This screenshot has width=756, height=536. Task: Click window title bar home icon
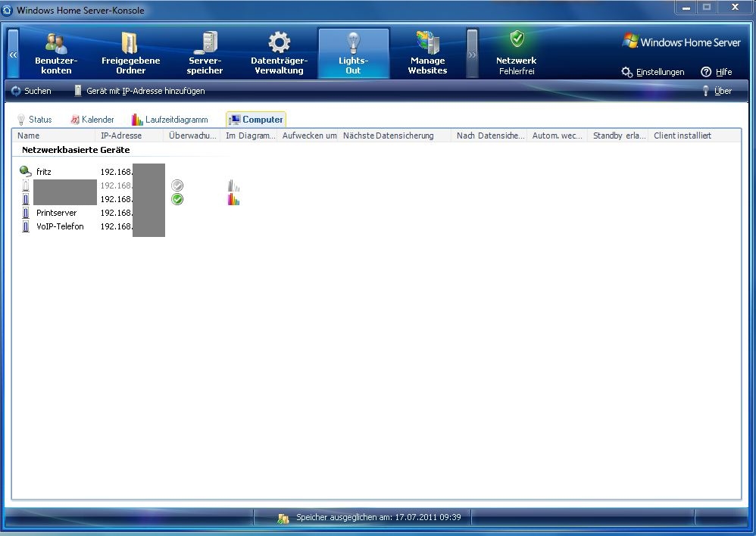[x=8, y=10]
